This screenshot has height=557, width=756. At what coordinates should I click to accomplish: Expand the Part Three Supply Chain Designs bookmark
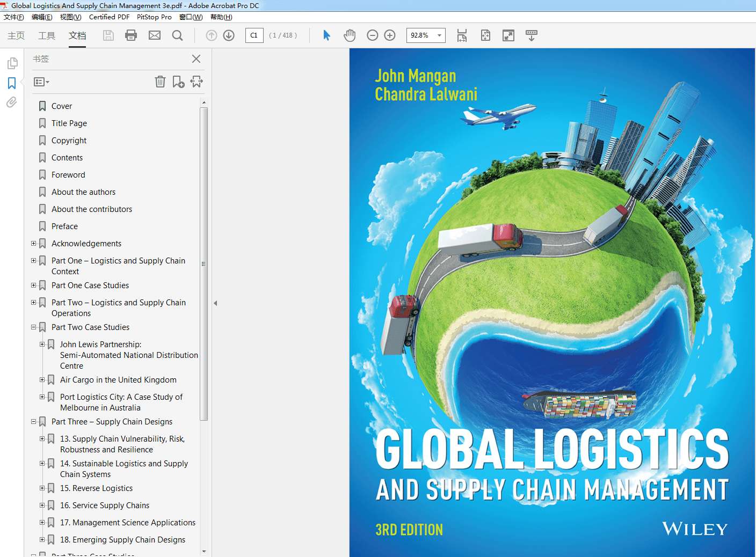(33, 422)
